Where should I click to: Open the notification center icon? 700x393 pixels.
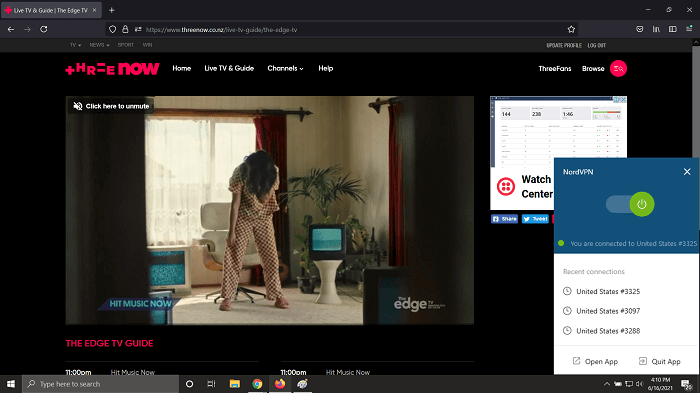pos(687,385)
